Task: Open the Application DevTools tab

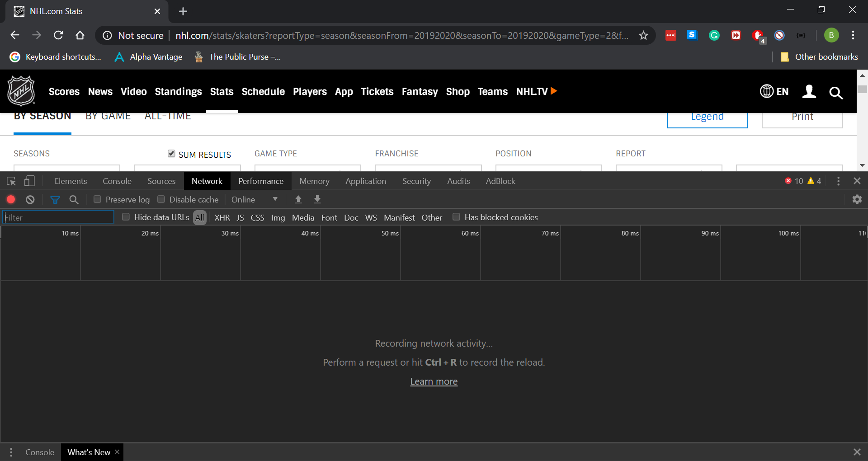Action: (x=366, y=181)
